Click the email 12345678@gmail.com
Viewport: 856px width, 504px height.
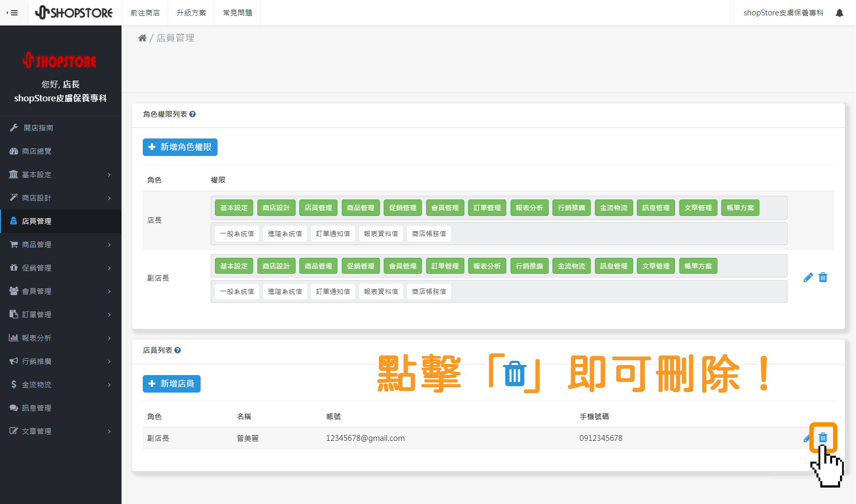tap(365, 438)
